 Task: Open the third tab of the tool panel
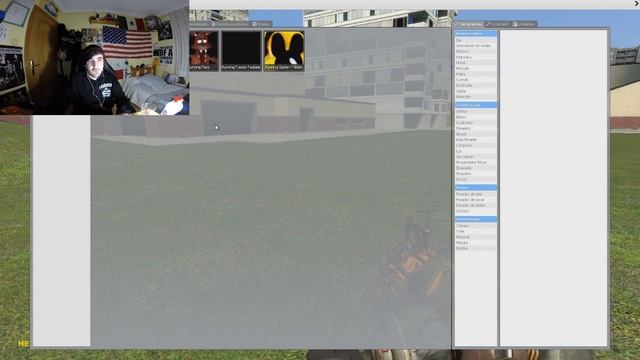point(524,24)
